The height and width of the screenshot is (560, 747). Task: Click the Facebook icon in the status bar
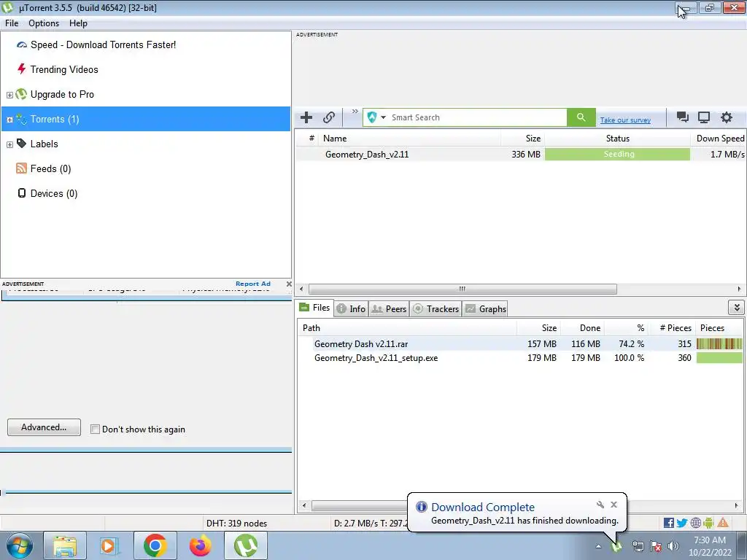pos(669,523)
